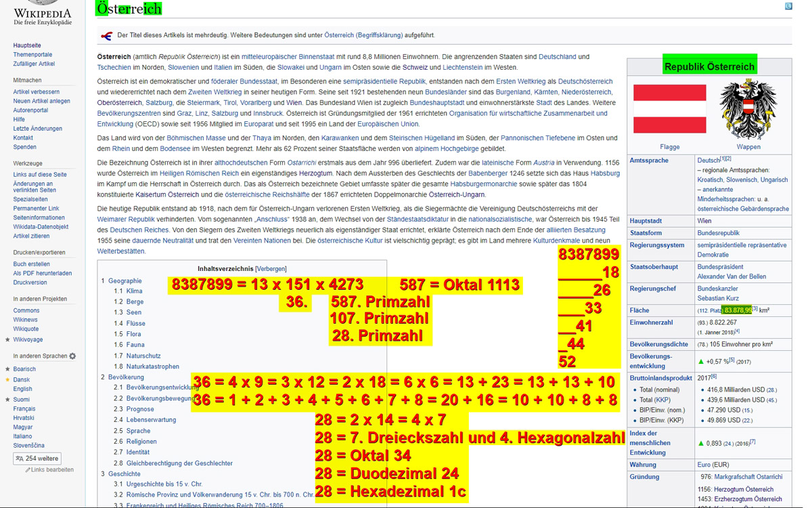
Task: Open Letzte Änderungen link
Action: (x=38, y=129)
